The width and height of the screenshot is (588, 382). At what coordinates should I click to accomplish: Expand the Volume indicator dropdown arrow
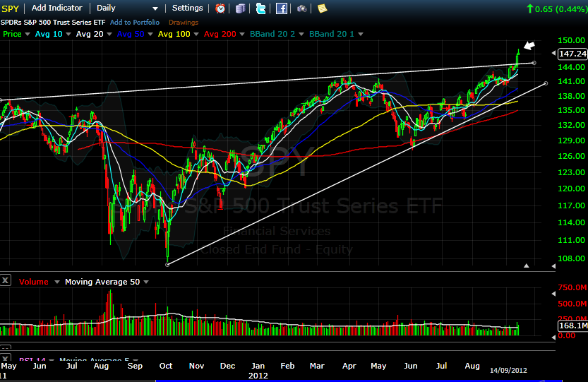click(57, 282)
